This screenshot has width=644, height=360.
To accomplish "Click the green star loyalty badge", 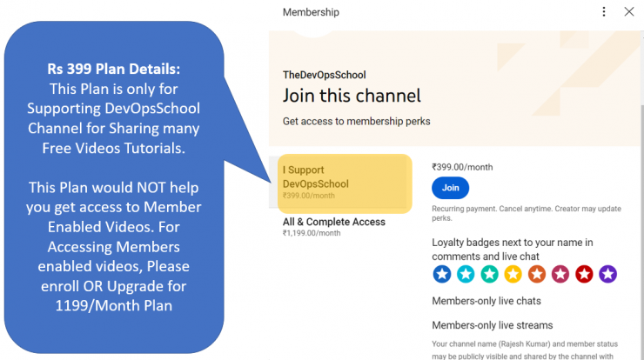I will pyautogui.click(x=489, y=274).
